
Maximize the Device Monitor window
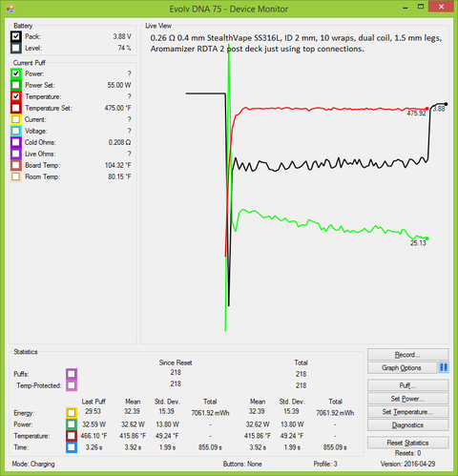click(x=421, y=7)
